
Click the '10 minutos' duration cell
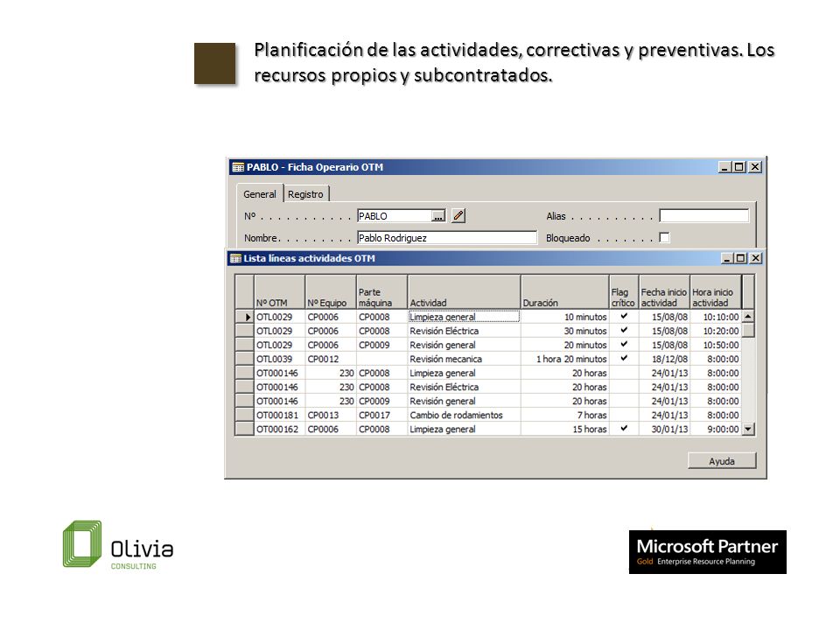[564, 317]
